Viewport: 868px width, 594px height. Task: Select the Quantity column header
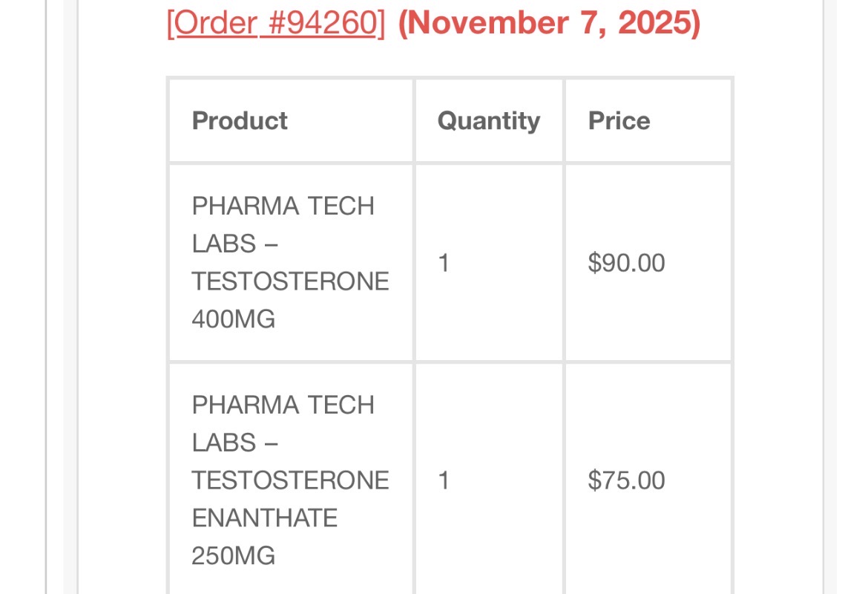tap(489, 121)
